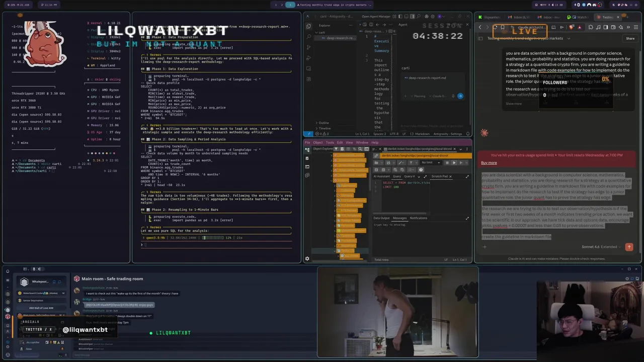Screen dimensions: 644x362
Task: Click Antigravity - Settings in status bar
Action: pos(449,134)
